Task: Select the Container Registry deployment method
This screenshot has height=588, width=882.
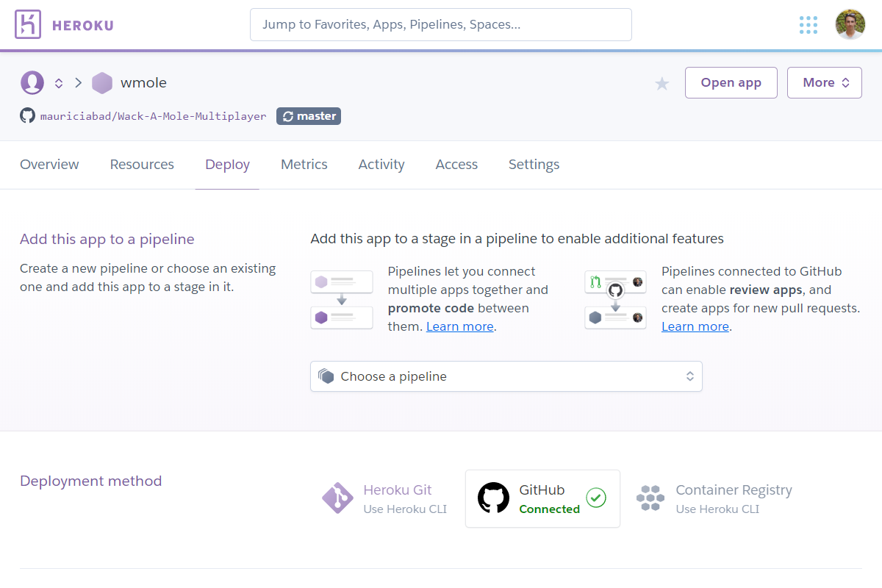Action: (713, 499)
